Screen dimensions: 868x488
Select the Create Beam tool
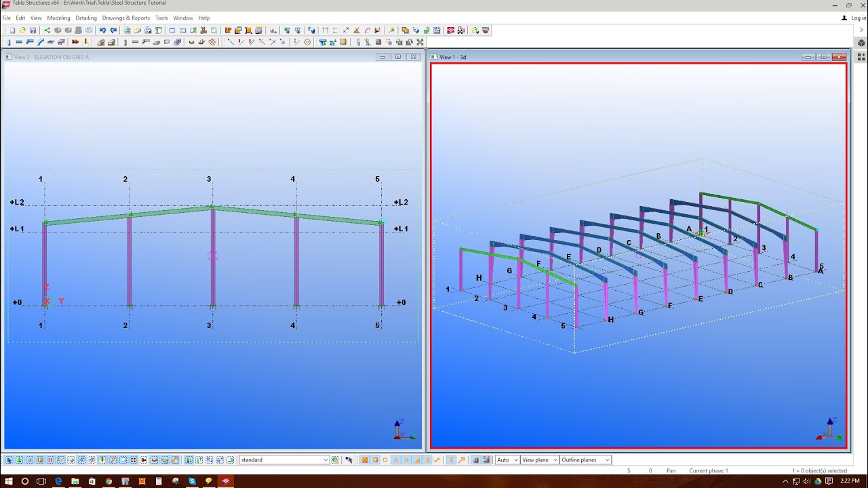(x=19, y=41)
